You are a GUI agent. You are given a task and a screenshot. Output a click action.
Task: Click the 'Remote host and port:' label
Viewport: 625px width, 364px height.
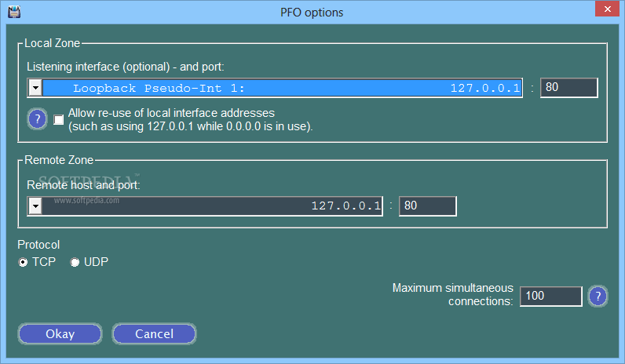coord(83,185)
